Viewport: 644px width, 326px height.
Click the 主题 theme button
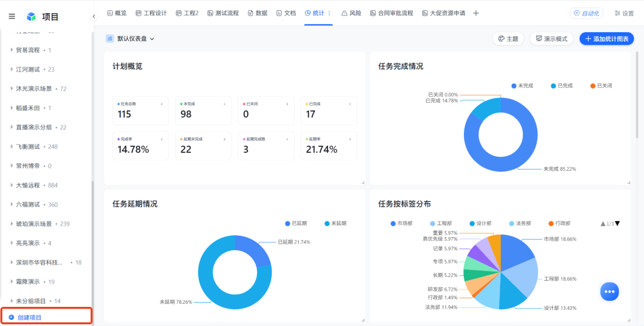point(508,39)
